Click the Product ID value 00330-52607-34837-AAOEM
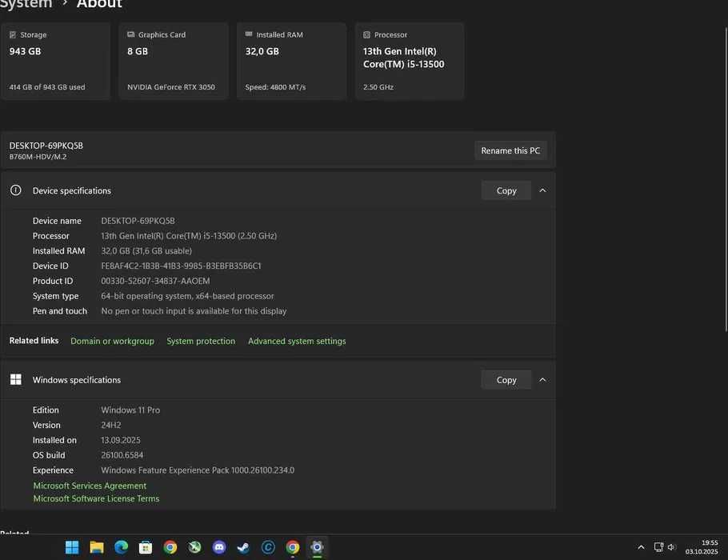 tap(155, 281)
